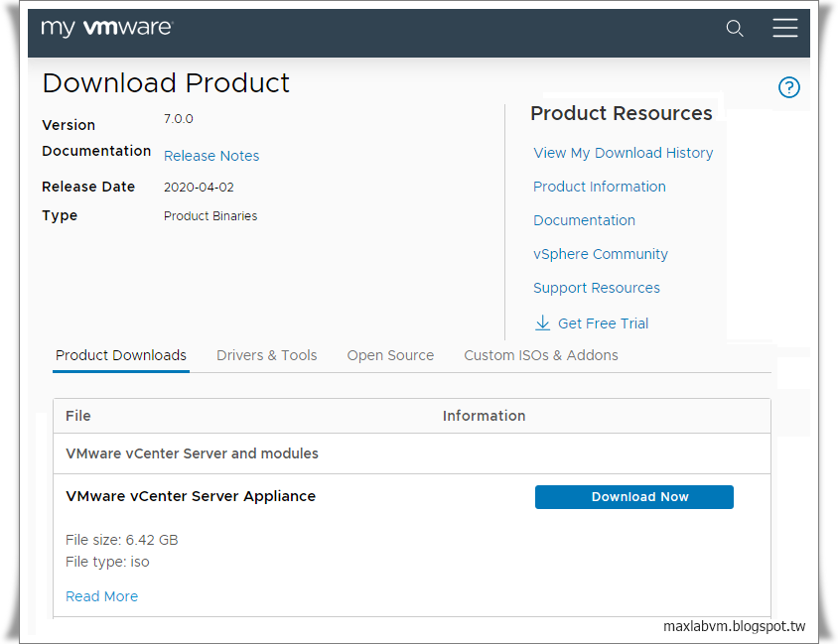This screenshot has width=838, height=644.
Task: Open the search icon in header
Action: (x=735, y=29)
